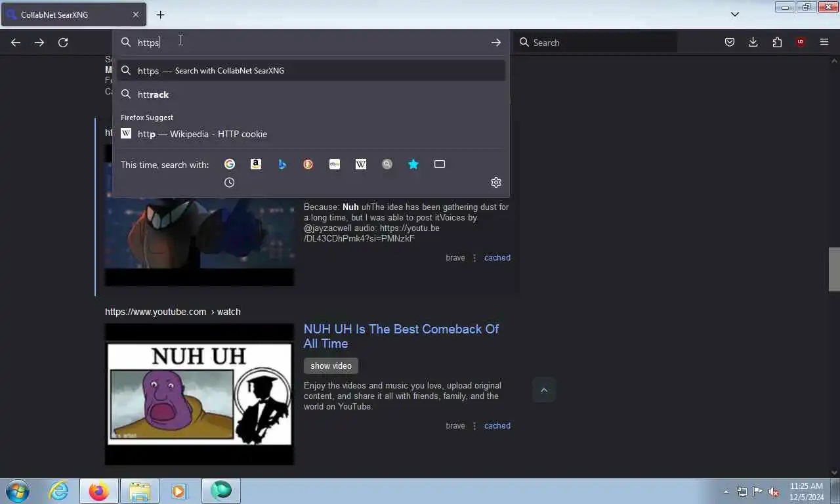Viewport: 840px width, 504px height.
Task: Show hidden system tray icons
Action: tap(726, 492)
